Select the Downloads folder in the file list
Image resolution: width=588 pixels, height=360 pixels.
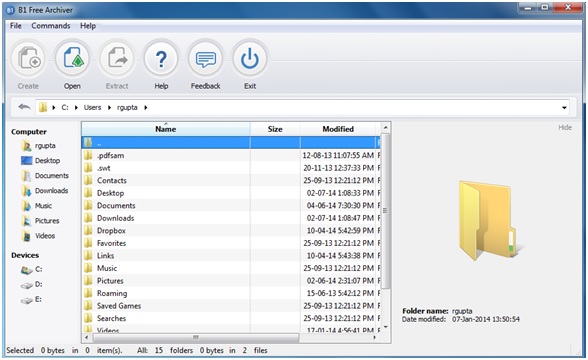pyautogui.click(x=231, y=218)
